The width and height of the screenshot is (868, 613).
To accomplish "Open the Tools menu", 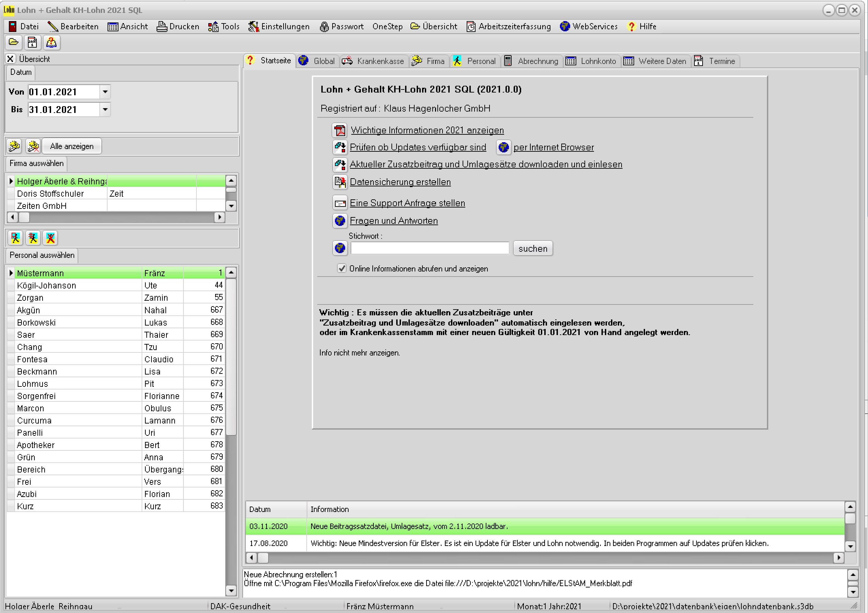I will pos(224,27).
